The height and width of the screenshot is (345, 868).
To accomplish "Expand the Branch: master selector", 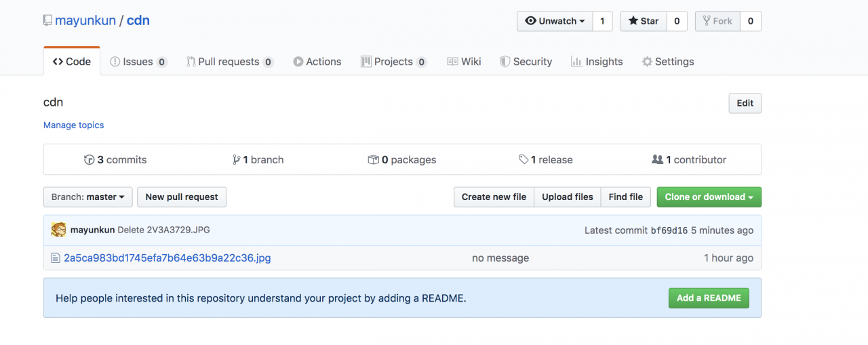I will [x=87, y=197].
